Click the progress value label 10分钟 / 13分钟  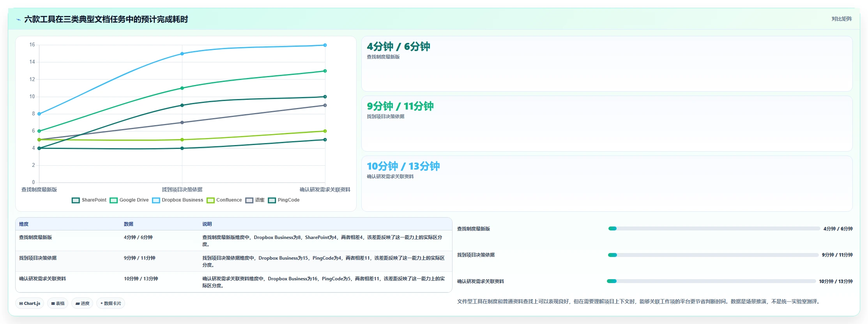[836, 282]
